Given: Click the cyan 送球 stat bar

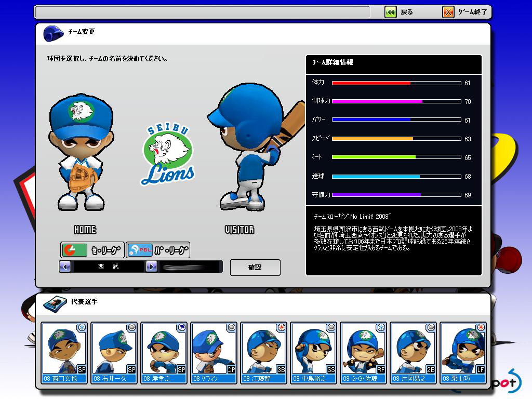Looking at the screenshot, I should click(x=396, y=177).
